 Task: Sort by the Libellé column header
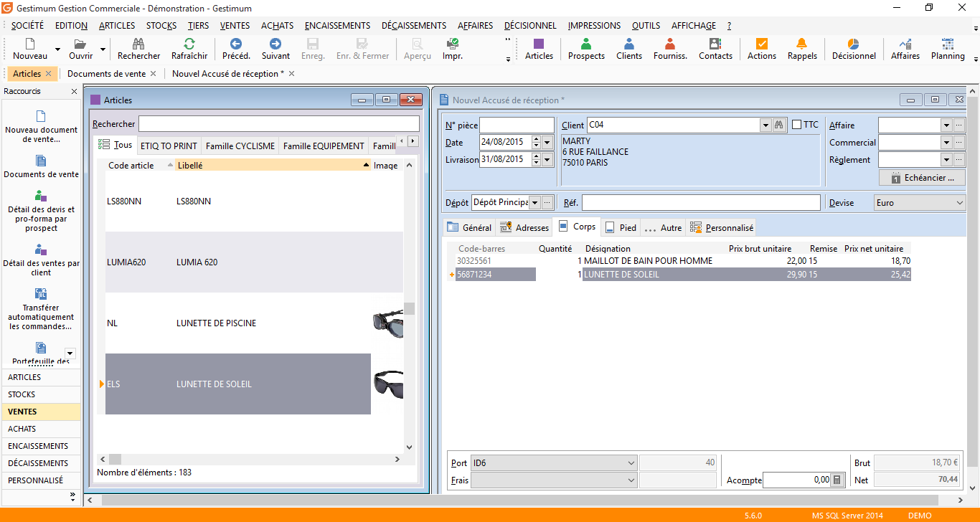pos(273,165)
